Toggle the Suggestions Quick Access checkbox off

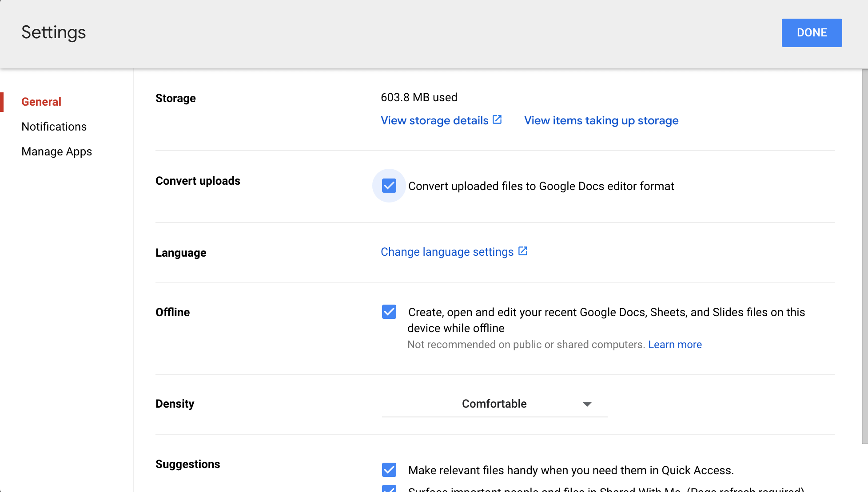[389, 470]
